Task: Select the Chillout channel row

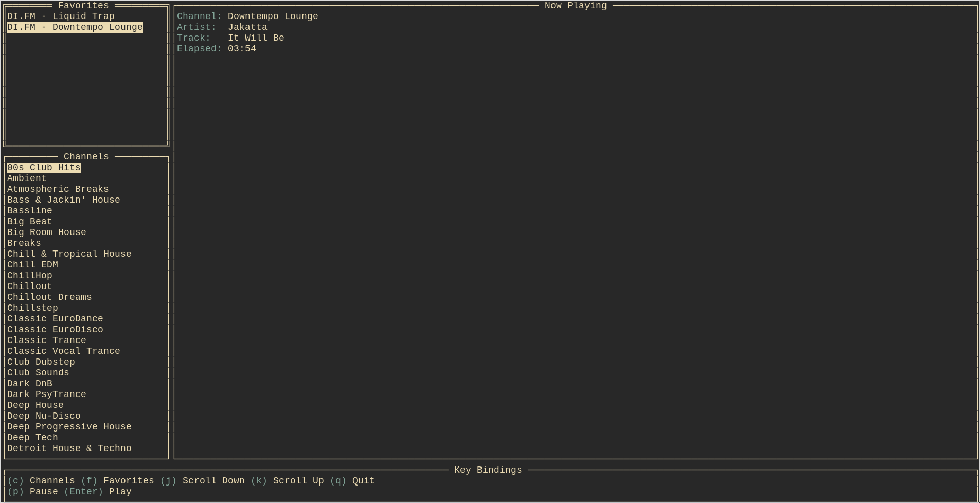Action: click(x=30, y=286)
